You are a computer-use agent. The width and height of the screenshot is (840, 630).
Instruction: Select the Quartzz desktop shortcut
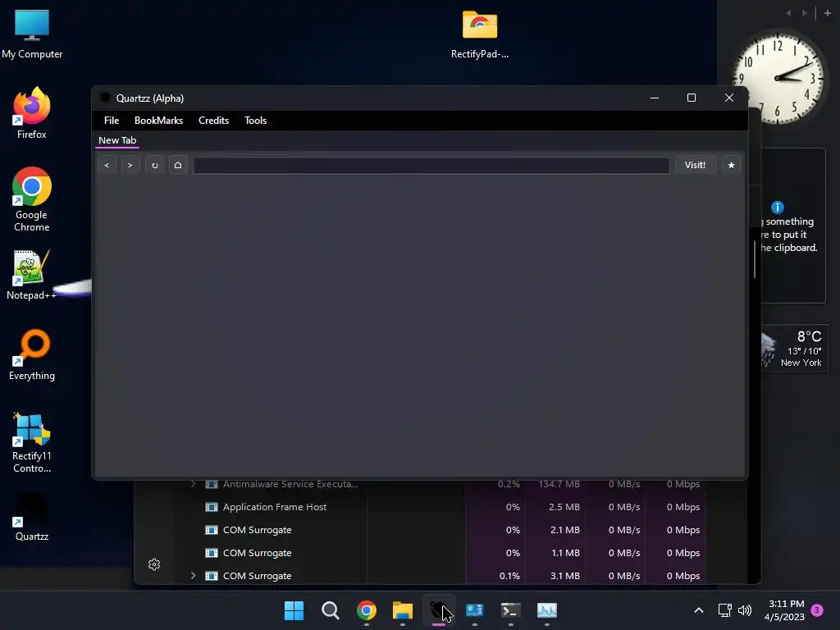tap(32, 518)
